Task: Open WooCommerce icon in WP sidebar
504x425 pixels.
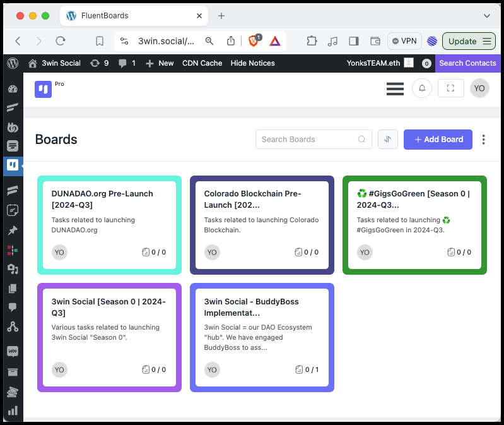Action: coord(13,351)
